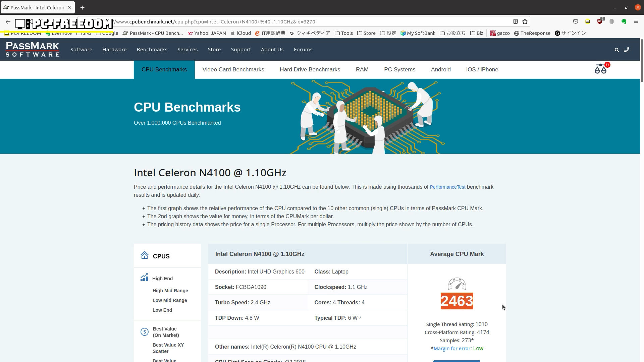Image resolution: width=644 pixels, height=362 pixels.
Task: Click the phone contact icon in header
Action: (626, 50)
